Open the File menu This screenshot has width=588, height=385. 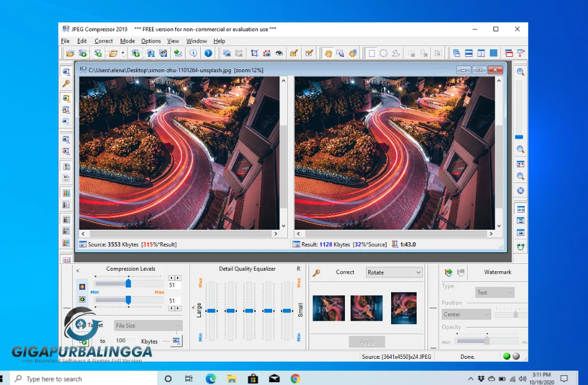pyautogui.click(x=65, y=41)
